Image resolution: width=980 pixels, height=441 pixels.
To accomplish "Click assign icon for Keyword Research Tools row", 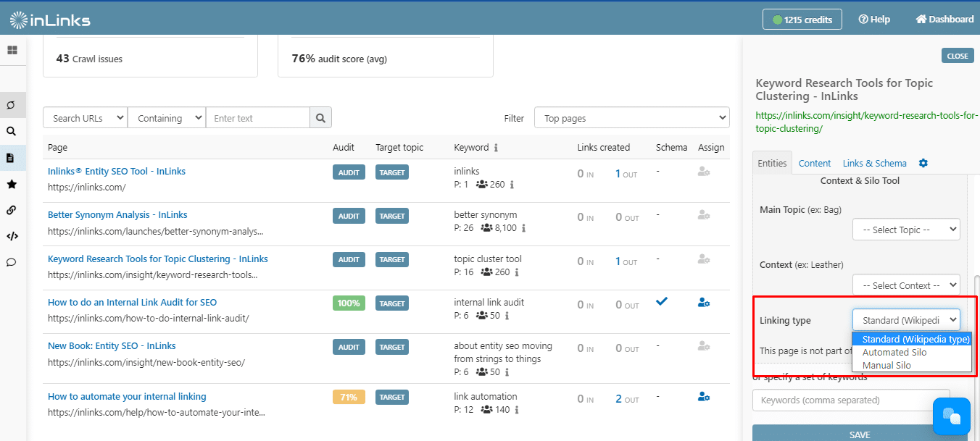I will click(x=703, y=259).
